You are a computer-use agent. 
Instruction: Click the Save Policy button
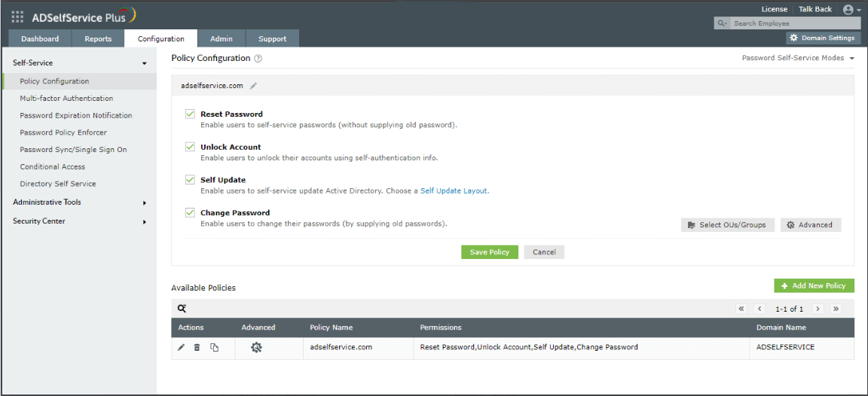tap(490, 252)
